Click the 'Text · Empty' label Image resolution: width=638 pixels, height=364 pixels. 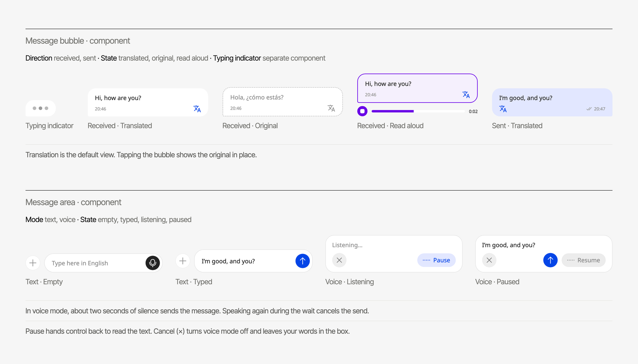point(44,282)
